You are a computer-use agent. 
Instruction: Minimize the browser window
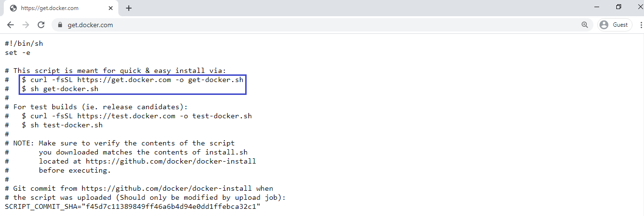pos(597,7)
